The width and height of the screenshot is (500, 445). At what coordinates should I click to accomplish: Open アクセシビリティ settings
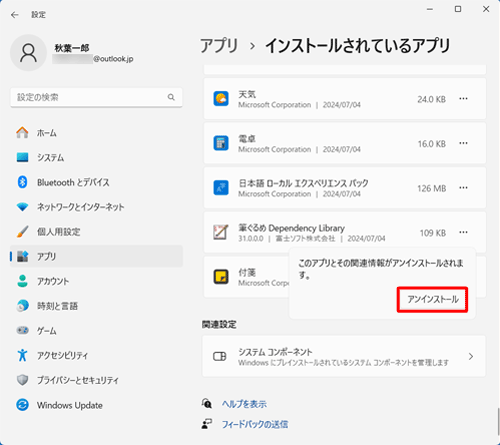pos(96,355)
